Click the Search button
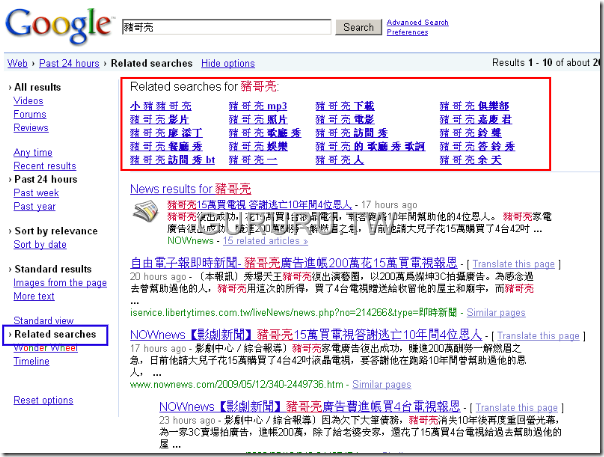Screen dimensions: 604x457 358,27
